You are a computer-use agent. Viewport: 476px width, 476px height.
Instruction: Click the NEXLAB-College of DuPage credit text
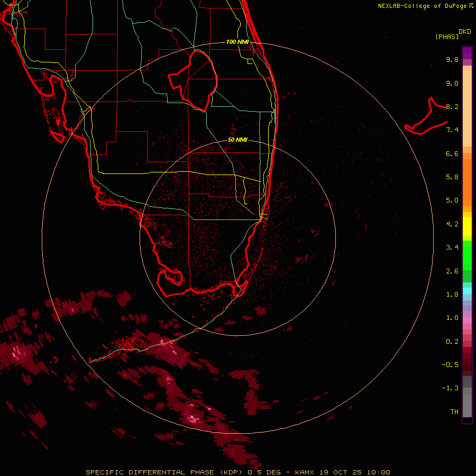(425, 6)
